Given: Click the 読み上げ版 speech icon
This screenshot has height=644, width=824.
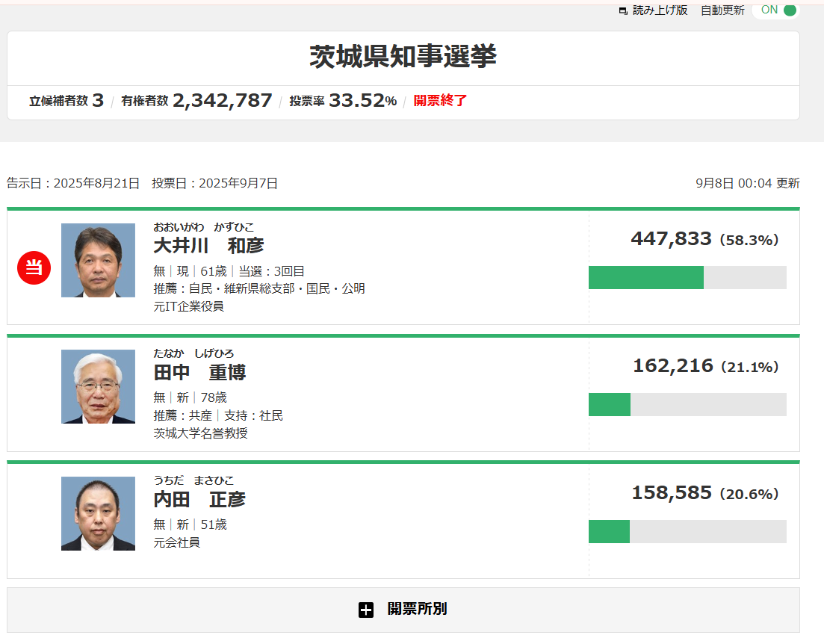Looking at the screenshot, I should 623,11.
